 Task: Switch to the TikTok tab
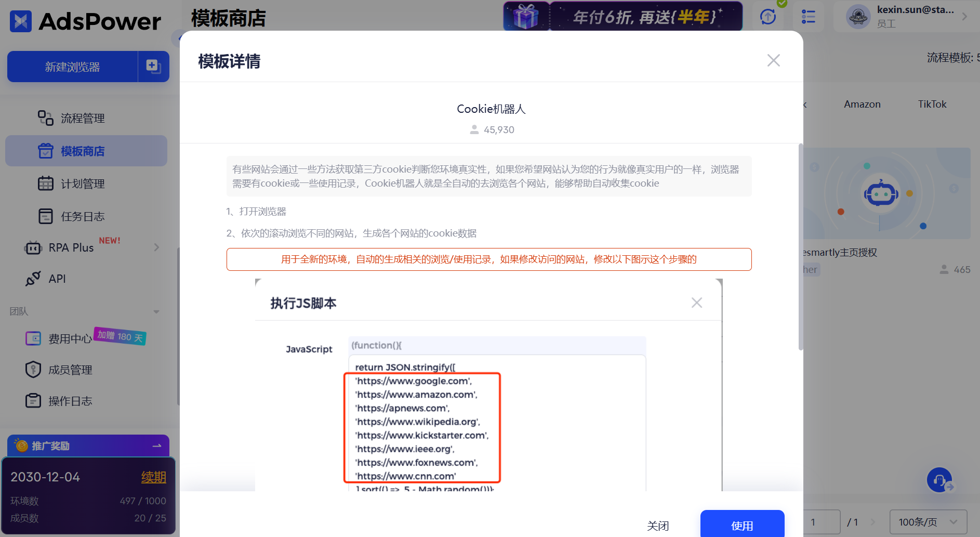(932, 104)
